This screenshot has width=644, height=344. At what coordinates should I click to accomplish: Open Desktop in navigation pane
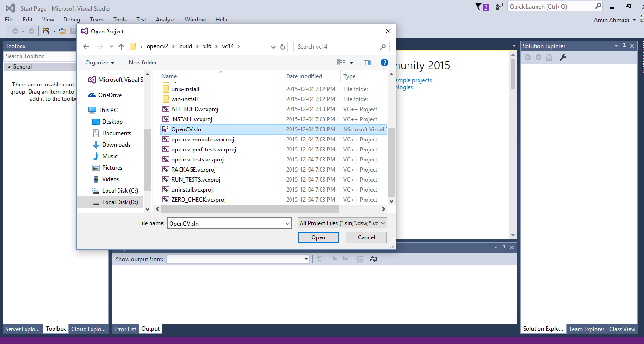107,122
